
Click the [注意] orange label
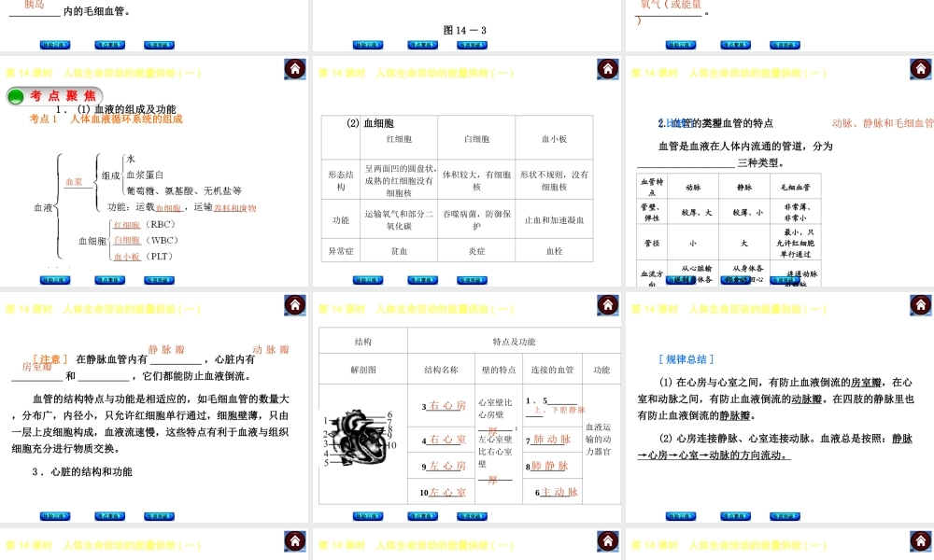click(50, 359)
